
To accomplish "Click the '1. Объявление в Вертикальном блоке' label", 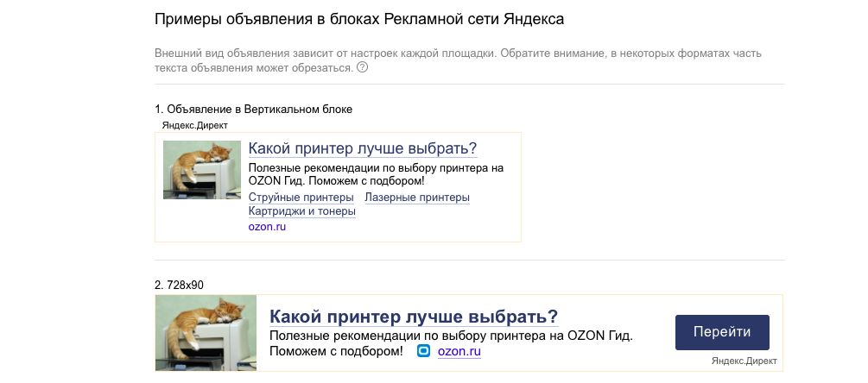I will point(254,109).
